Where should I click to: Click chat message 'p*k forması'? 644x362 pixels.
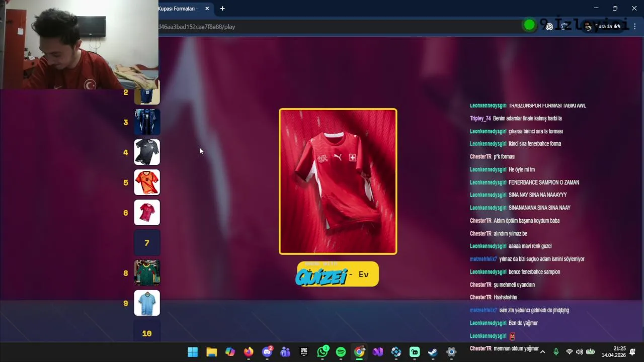pyautogui.click(x=504, y=157)
